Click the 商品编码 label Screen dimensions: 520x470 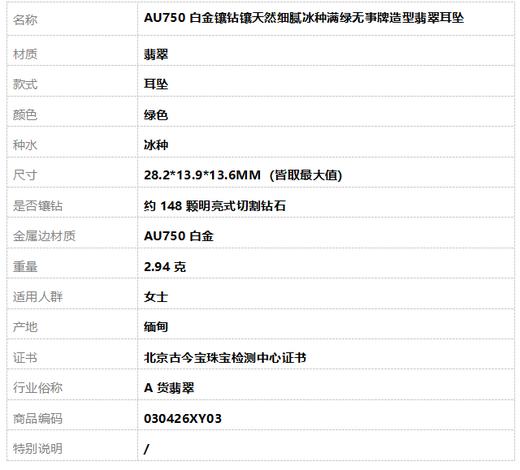(37, 418)
